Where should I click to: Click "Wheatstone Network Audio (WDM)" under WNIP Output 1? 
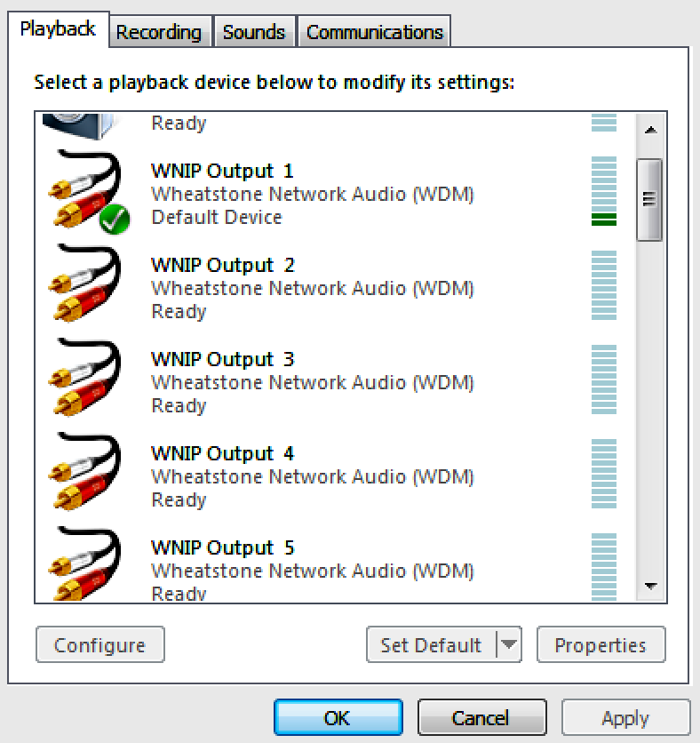click(313, 195)
